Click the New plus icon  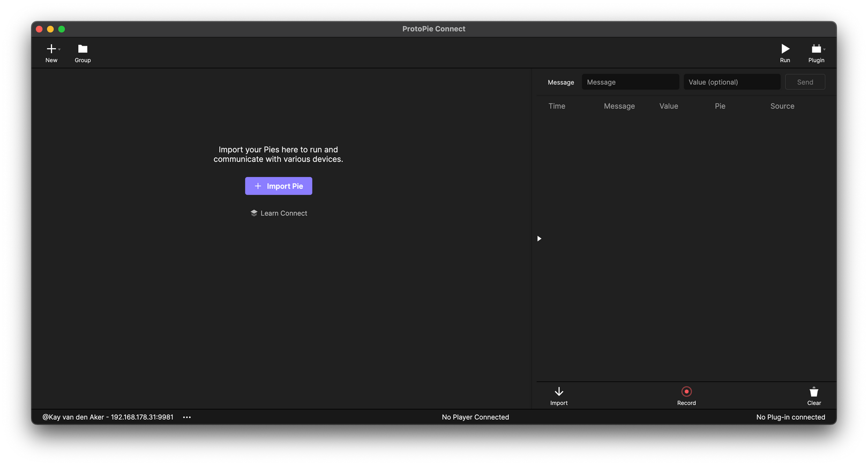pos(51,49)
